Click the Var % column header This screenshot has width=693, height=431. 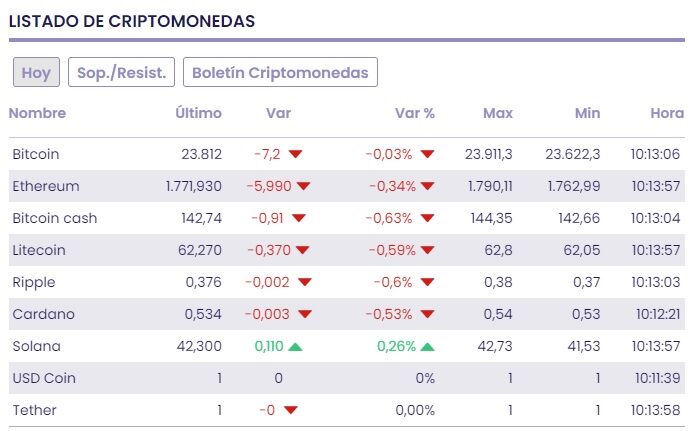point(415,113)
